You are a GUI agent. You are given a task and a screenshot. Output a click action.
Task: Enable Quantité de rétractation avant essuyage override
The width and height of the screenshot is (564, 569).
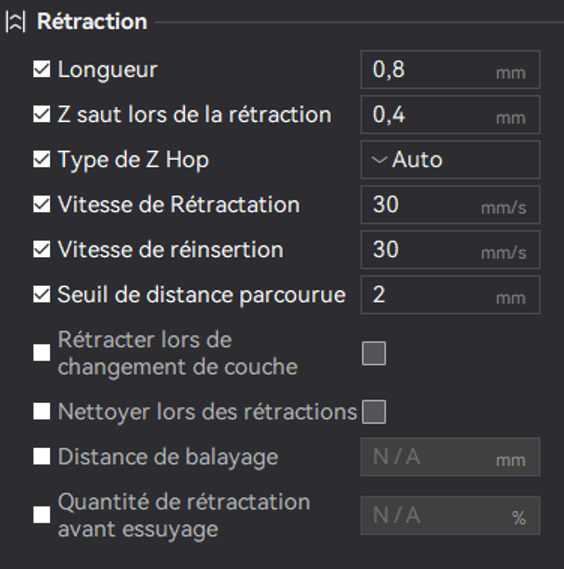click(42, 515)
